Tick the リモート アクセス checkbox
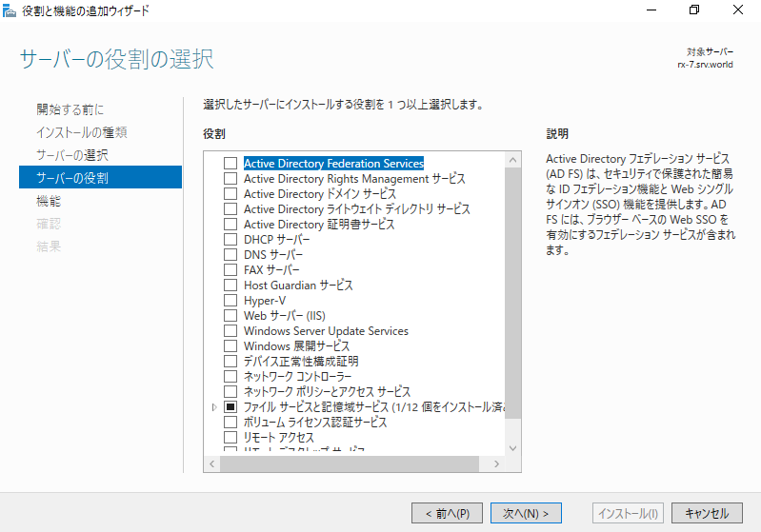761x532 pixels. click(x=230, y=438)
